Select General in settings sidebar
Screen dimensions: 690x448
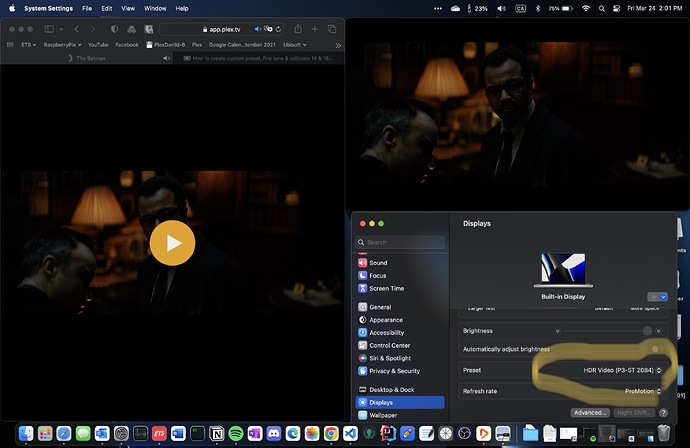point(400,307)
